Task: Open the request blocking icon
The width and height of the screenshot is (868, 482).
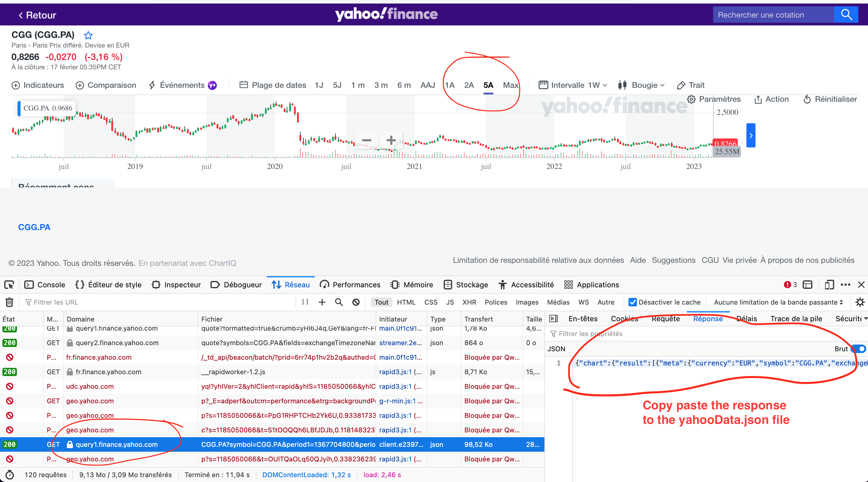Action: (356, 302)
